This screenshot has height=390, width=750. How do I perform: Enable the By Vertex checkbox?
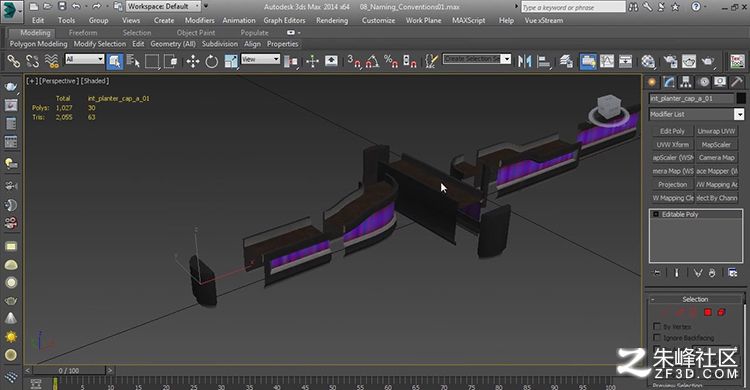pos(657,326)
